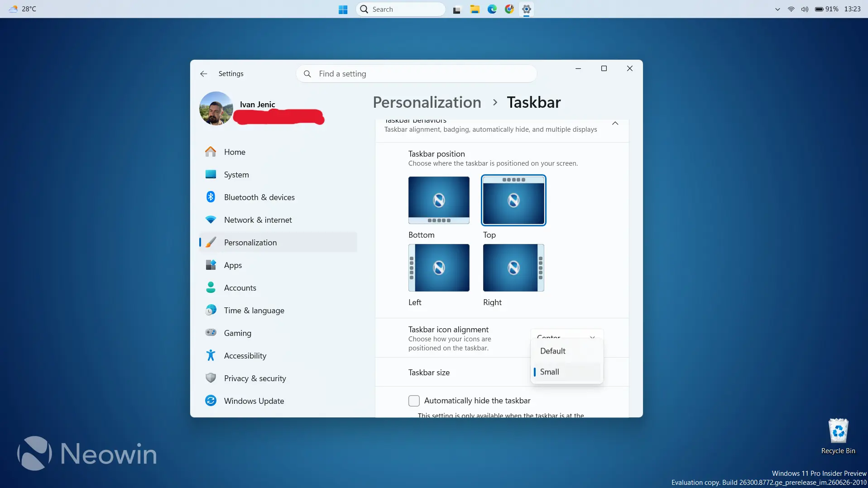Show hidden icons in the system tray

[x=777, y=9]
